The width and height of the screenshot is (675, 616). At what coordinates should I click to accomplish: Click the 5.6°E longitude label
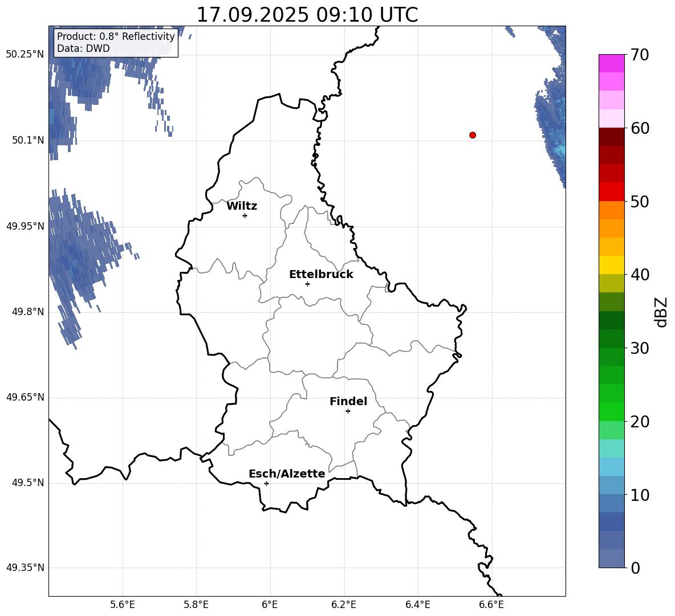point(123,605)
